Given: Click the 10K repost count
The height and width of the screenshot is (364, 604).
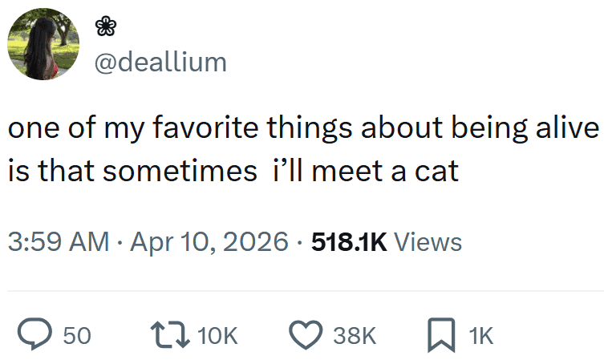Looking at the screenshot, I should 217,335.
